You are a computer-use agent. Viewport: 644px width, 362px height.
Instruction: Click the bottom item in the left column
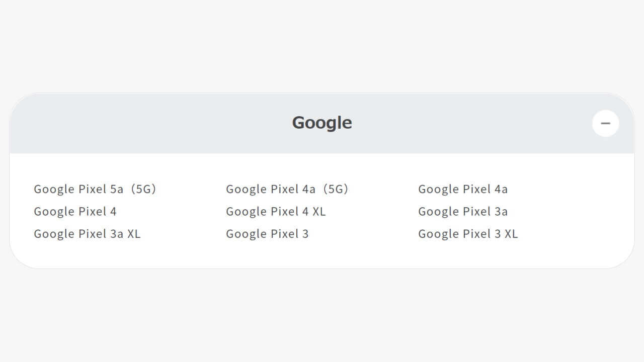click(x=87, y=234)
